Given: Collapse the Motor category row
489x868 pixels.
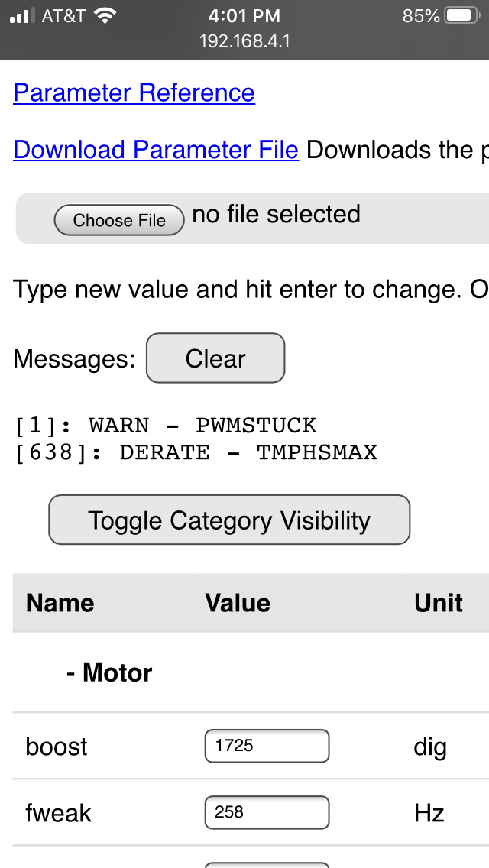Looking at the screenshot, I should coord(109,672).
